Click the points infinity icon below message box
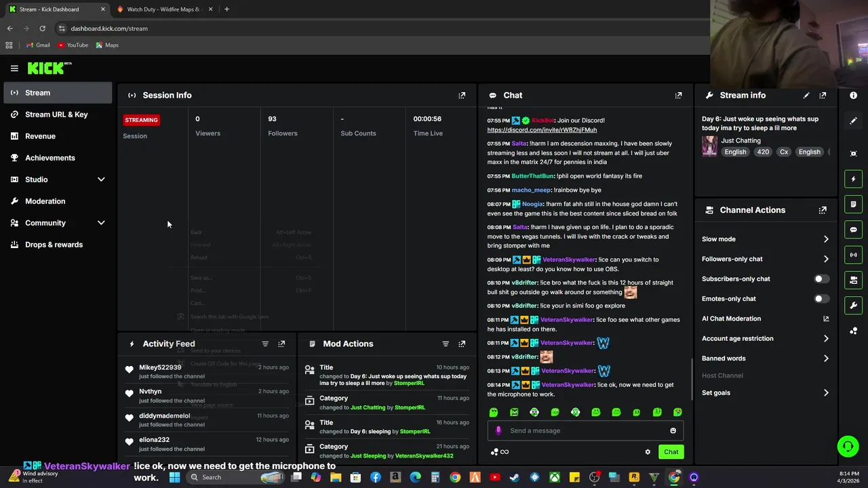 coord(500,452)
